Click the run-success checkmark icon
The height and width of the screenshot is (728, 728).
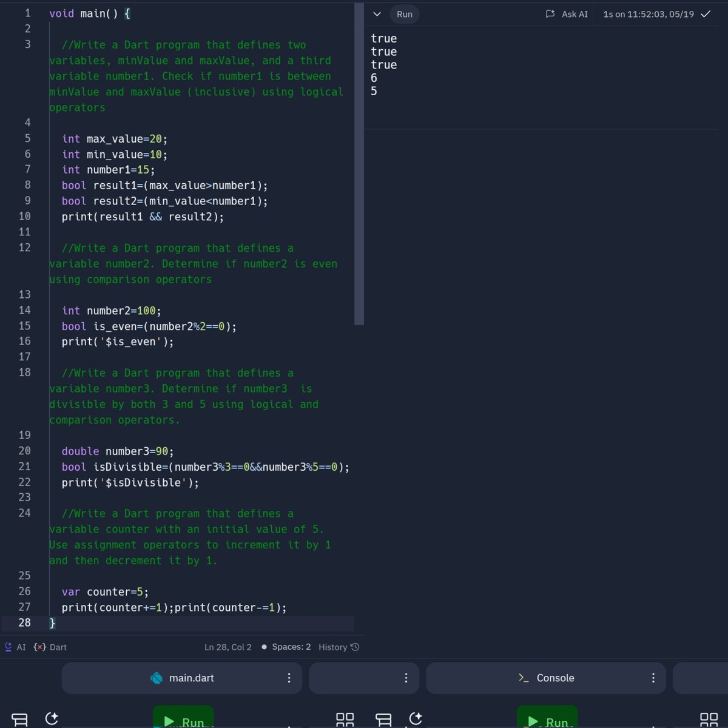(x=706, y=14)
